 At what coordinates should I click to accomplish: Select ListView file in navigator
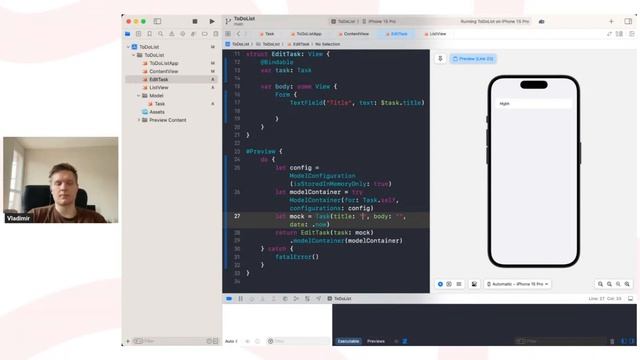(x=158, y=87)
